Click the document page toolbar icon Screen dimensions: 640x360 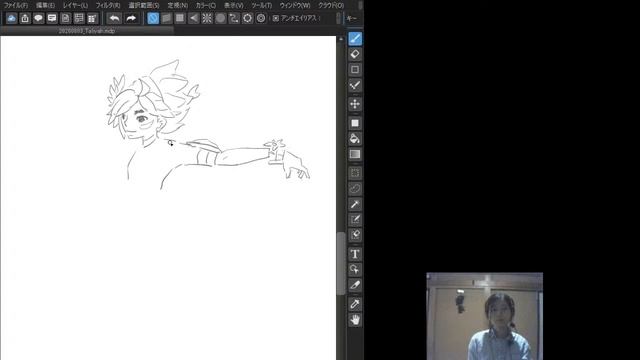pos(65,18)
